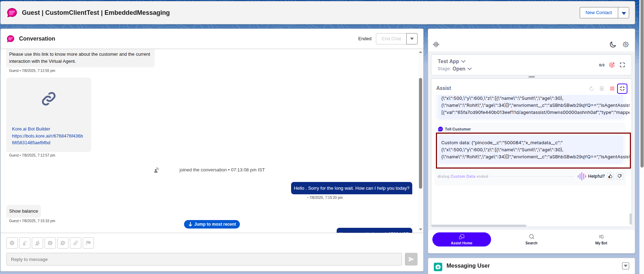
Task: Click the Assist panel document transcript icon
Action: [602, 89]
